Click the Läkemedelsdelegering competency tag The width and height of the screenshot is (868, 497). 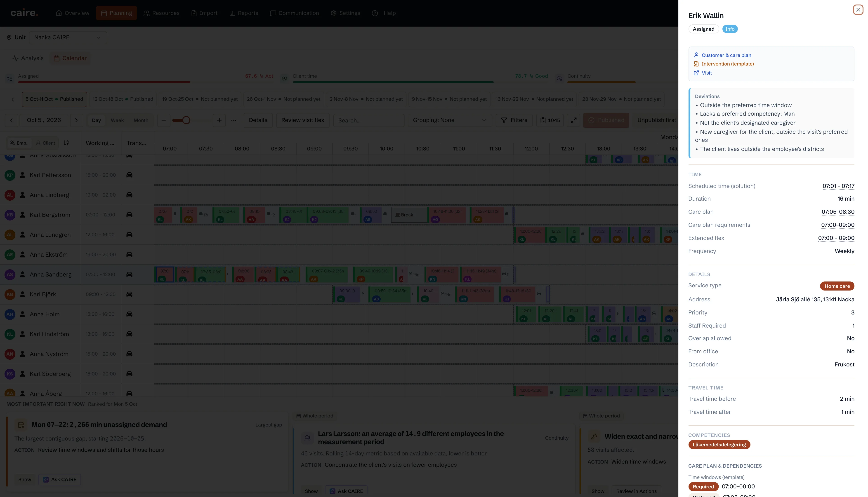(719, 444)
